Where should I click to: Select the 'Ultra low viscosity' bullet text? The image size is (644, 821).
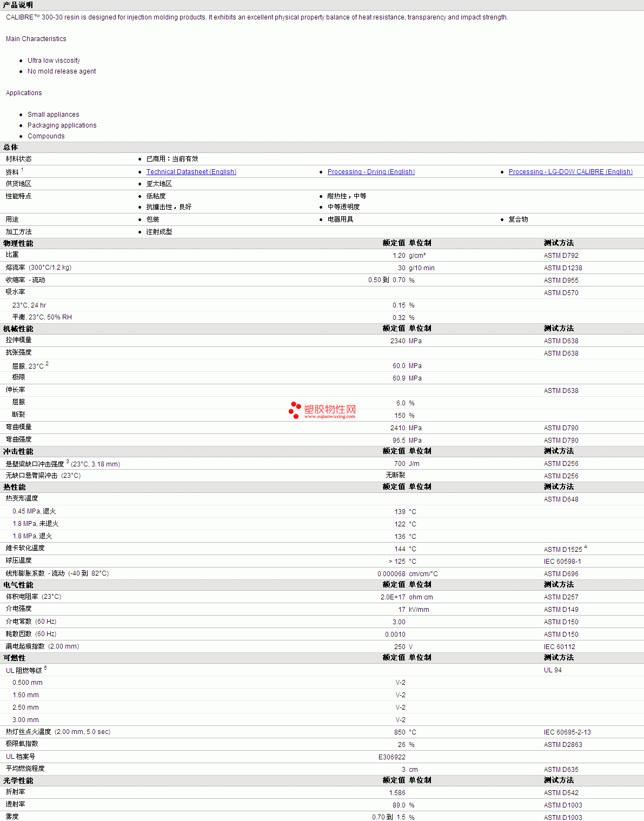click(54, 61)
